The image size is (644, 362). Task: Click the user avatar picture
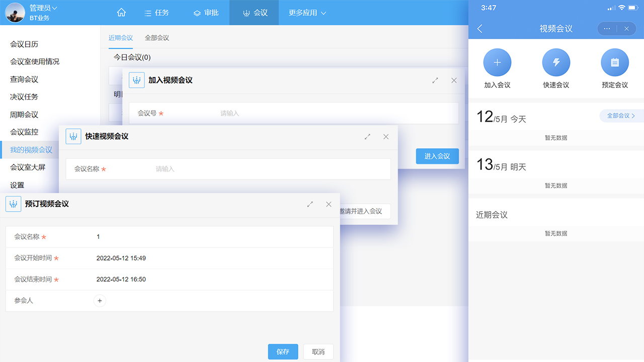(15, 13)
